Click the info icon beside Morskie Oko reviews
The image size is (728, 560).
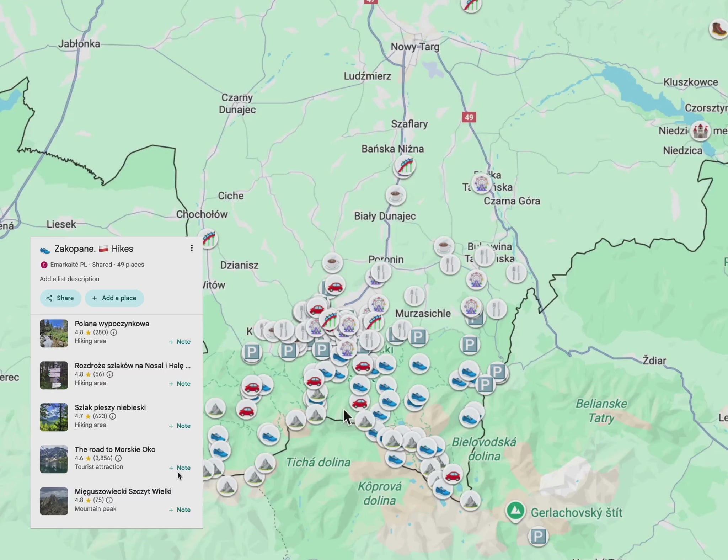[118, 458]
